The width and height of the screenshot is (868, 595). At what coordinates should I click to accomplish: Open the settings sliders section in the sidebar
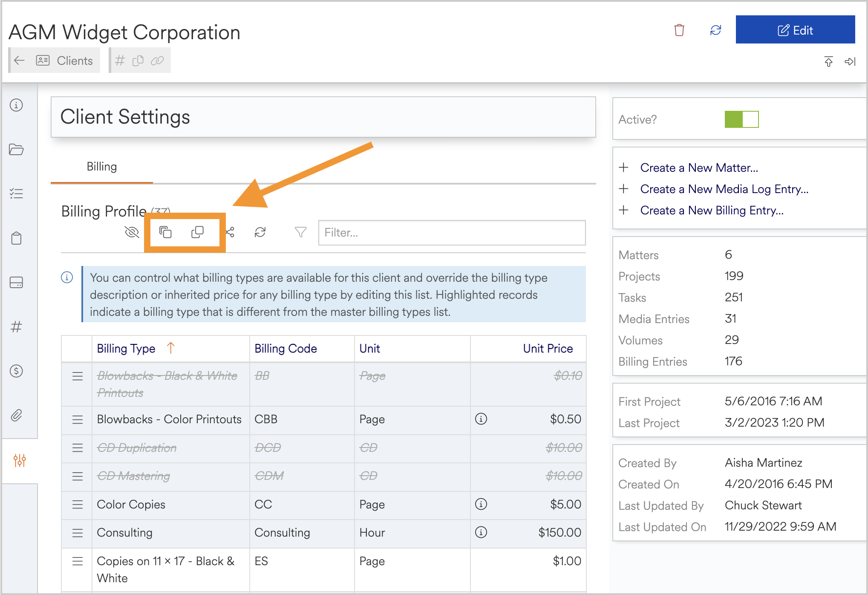tap(20, 460)
